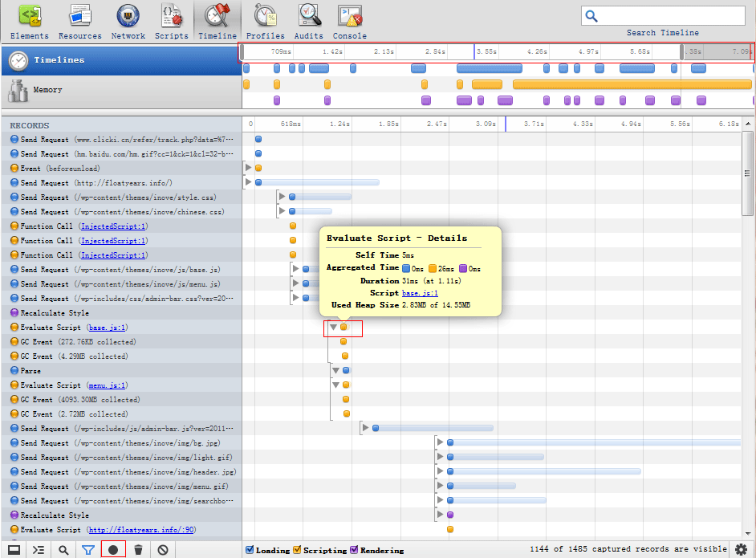
Task: Switch to the Scripts panel
Action: (x=172, y=22)
